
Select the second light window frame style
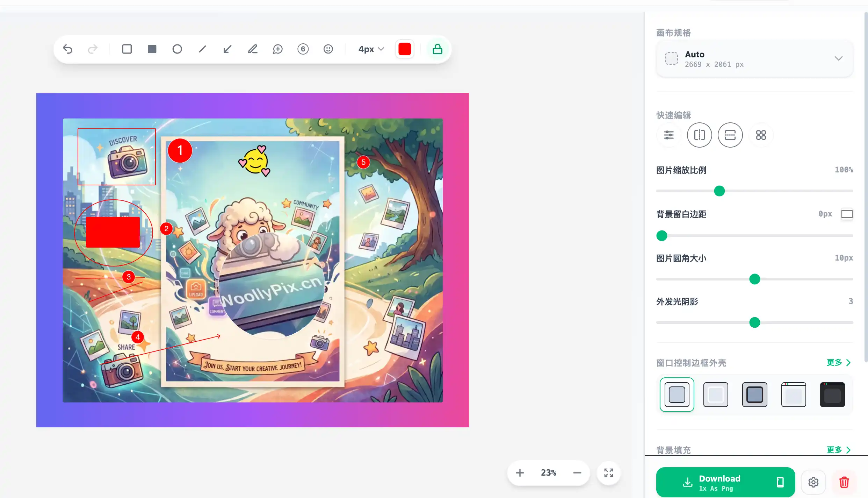click(x=716, y=394)
